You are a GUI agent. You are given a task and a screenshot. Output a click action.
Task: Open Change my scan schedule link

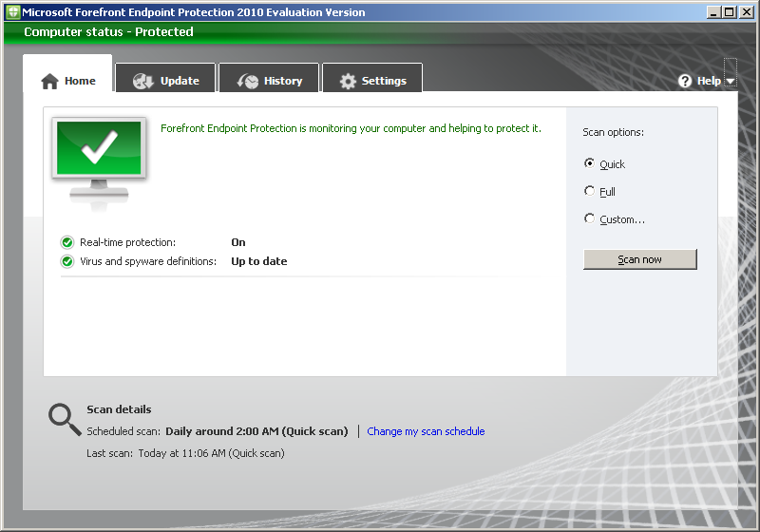[426, 431]
